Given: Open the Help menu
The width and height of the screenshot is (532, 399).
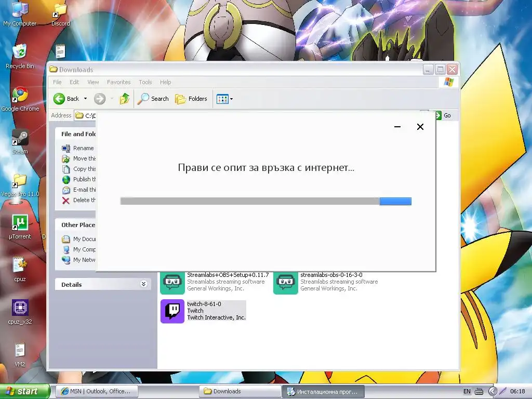Looking at the screenshot, I should (x=166, y=82).
